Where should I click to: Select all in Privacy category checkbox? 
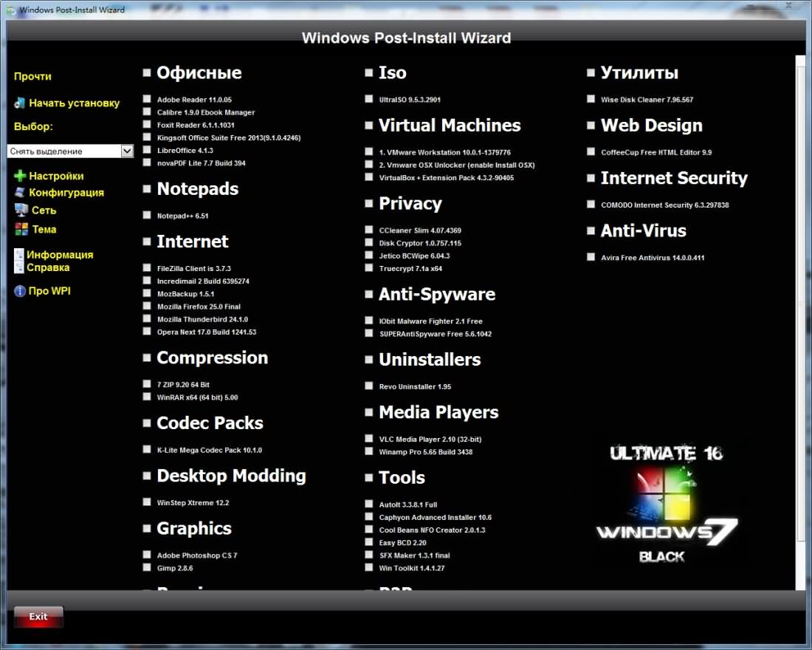368,204
